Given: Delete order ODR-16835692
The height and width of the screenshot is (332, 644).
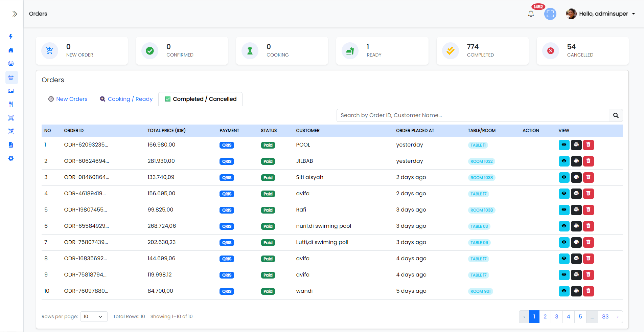Looking at the screenshot, I should pyautogui.click(x=589, y=259).
